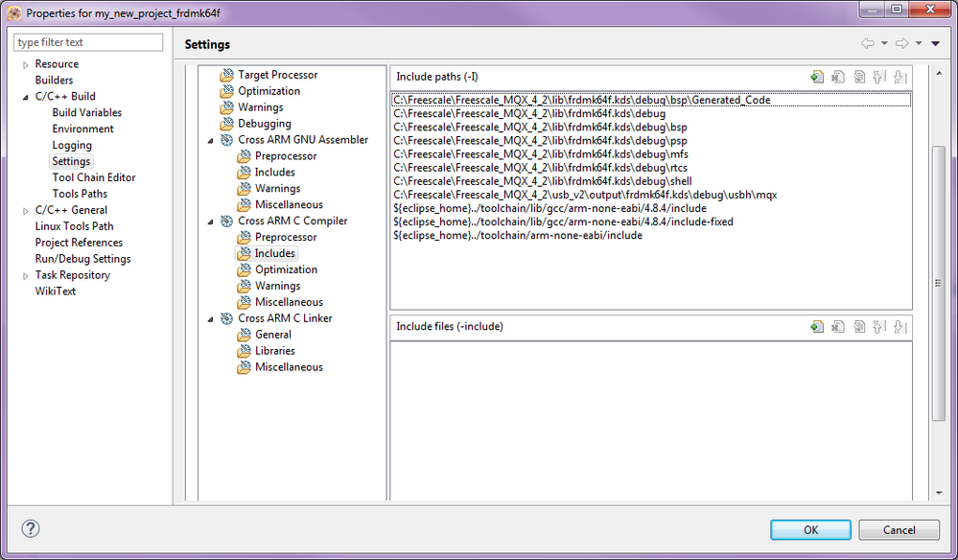Open the forward history dropdown arrow
958x560 pixels.
pos(919,43)
